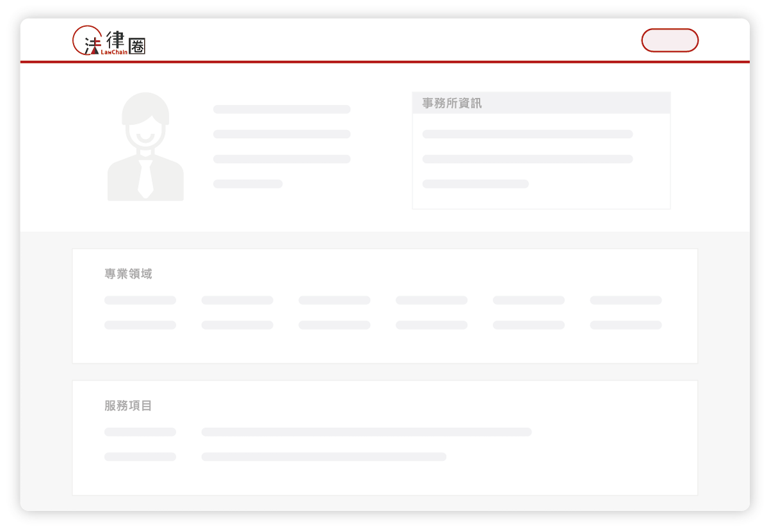The image size is (769, 532).
Task: Click the first address line in 事務所資訊
Action: click(527, 133)
